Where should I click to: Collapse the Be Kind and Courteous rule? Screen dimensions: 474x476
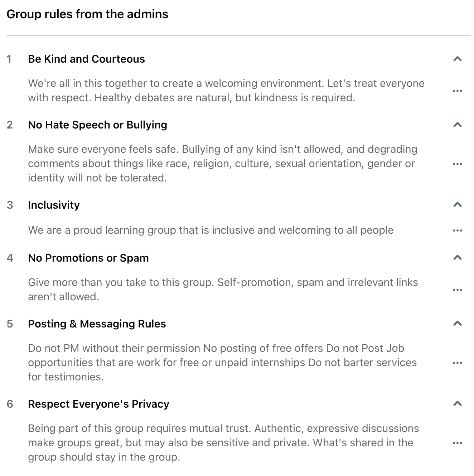point(457,59)
